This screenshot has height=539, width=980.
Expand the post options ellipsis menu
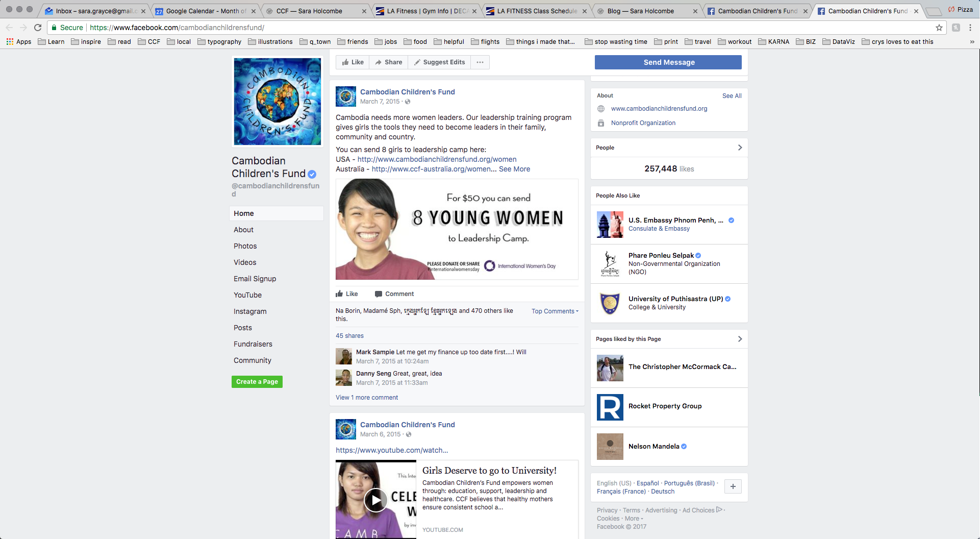click(479, 62)
